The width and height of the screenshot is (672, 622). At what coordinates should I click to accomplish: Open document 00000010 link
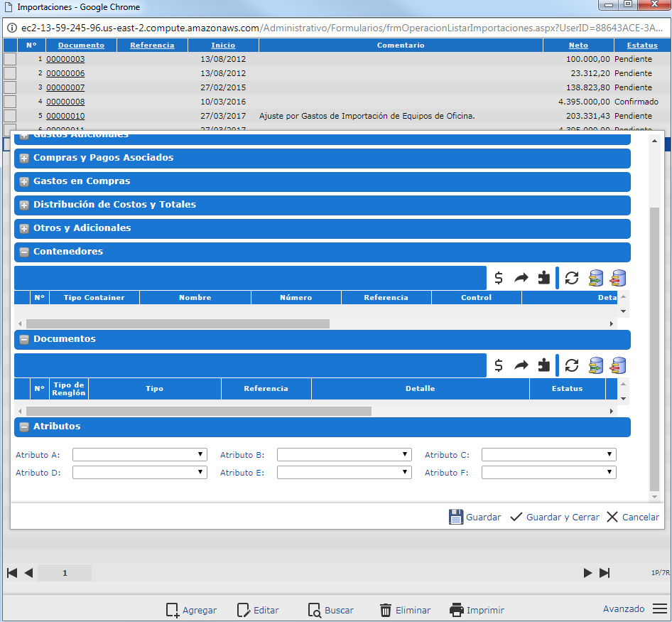coord(65,115)
